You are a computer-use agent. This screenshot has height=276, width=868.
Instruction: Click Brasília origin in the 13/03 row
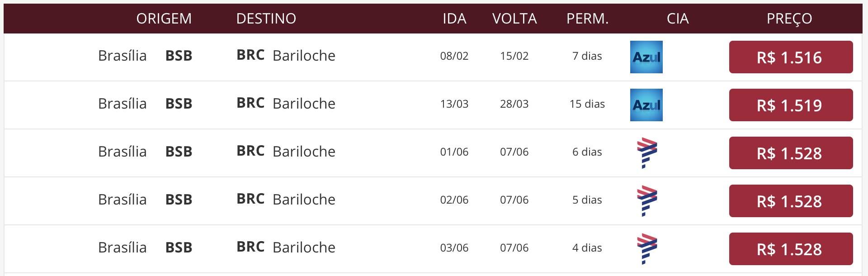[x=123, y=104]
